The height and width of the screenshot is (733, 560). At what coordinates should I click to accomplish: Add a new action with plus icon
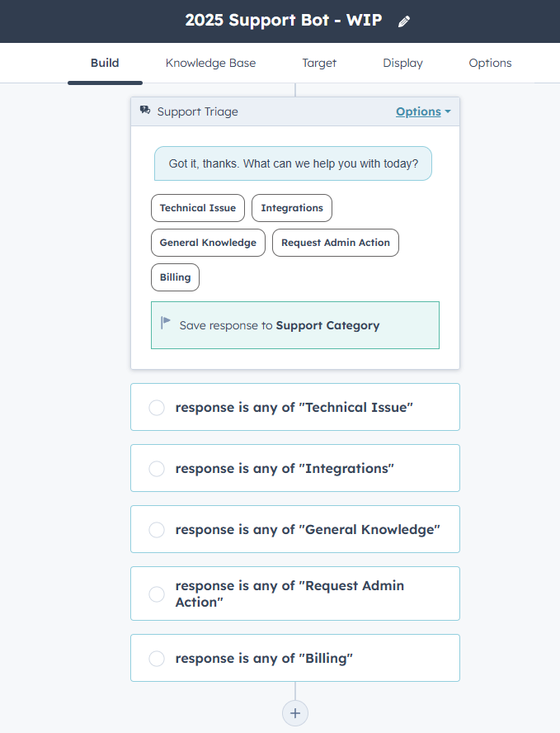[295, 713]
